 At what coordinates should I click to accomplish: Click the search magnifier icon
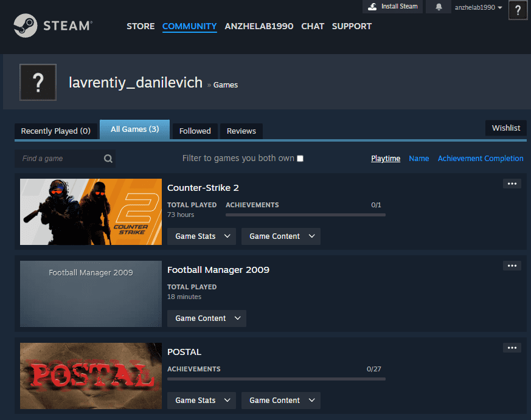point(108,159)
